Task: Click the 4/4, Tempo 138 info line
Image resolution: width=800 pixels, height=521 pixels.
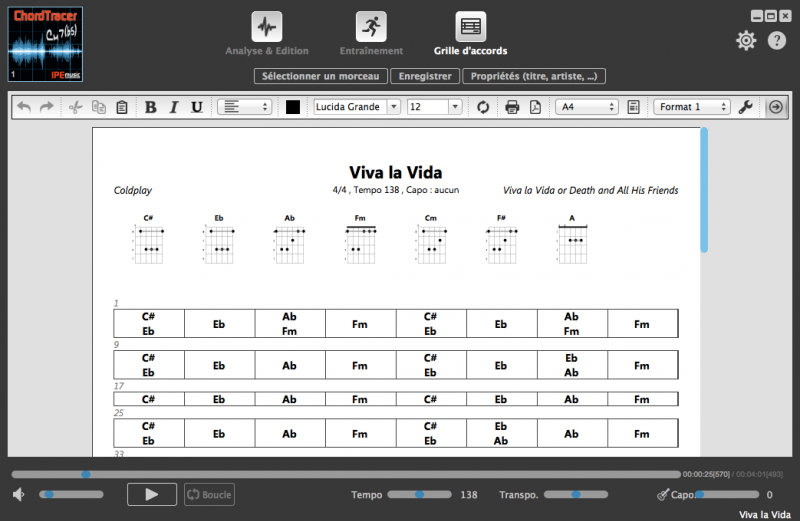Action: (395, 190)
